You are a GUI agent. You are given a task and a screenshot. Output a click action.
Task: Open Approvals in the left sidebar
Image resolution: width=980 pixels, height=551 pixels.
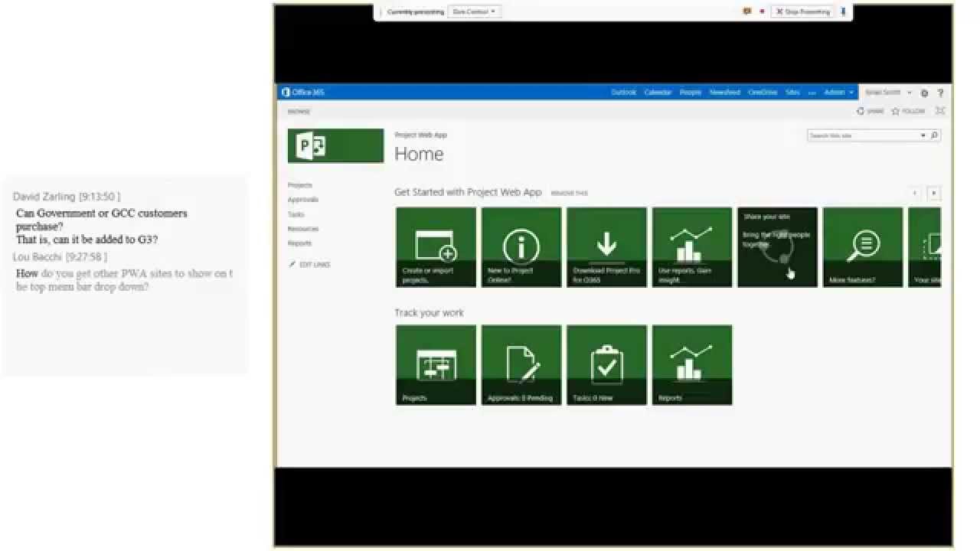303,200
